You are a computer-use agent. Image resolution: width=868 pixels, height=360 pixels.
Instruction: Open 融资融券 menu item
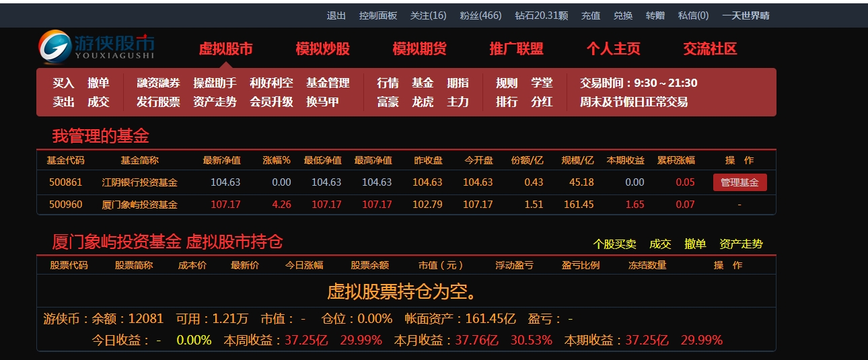(158, 83)
